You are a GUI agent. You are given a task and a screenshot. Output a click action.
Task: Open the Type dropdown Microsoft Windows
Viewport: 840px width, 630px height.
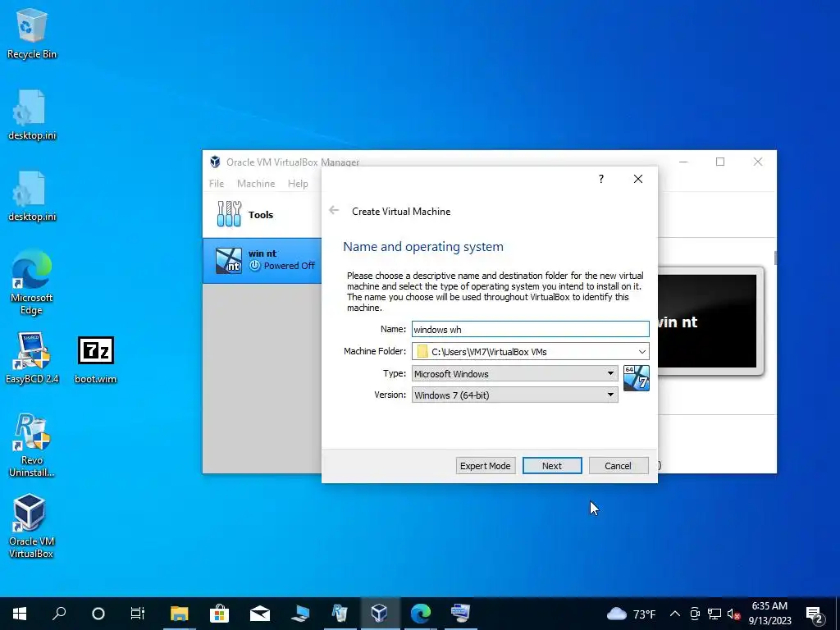pyautogui.click(x=515, y=373)
